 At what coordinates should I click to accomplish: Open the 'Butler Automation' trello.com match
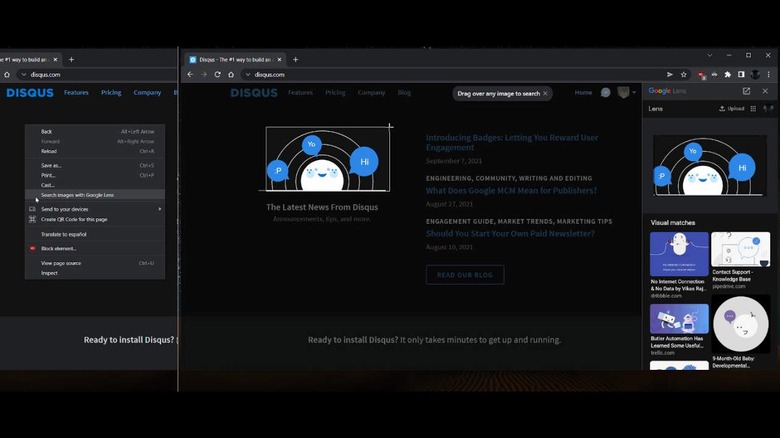click(679, 329)
